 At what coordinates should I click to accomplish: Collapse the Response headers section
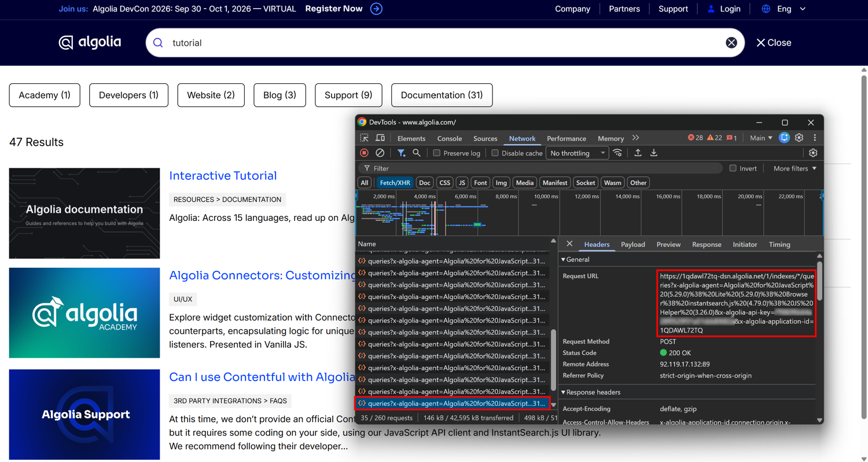tap(590, 392)
